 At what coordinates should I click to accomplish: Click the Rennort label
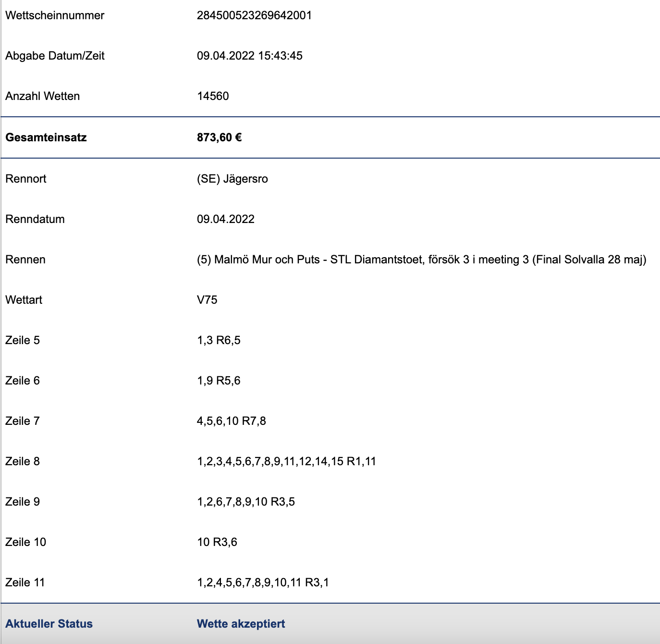[26, 179]
